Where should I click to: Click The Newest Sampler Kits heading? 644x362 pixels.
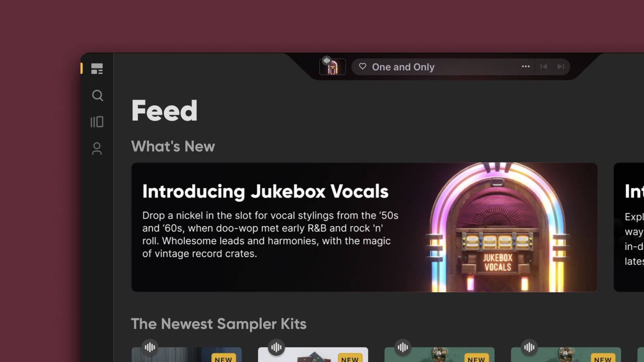click(219, 324)
